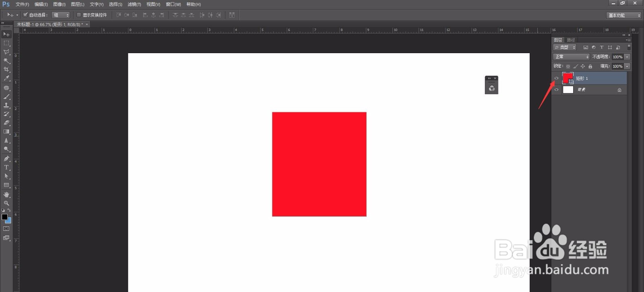Open the Layers panel options menu
The height and width of the screenshot is (292, 644).
point(628,40)
